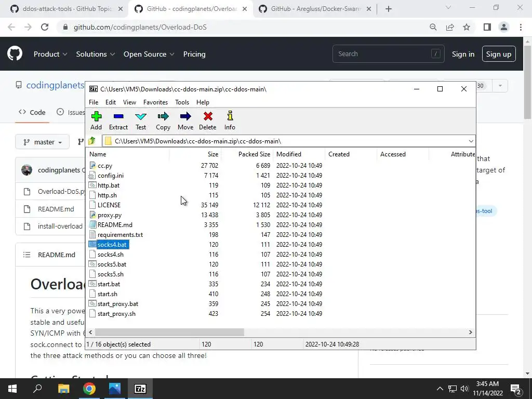Expand the 7-Zip address path dropdown
The width and height of the screenshot is (532, 399).
[471, 141]
